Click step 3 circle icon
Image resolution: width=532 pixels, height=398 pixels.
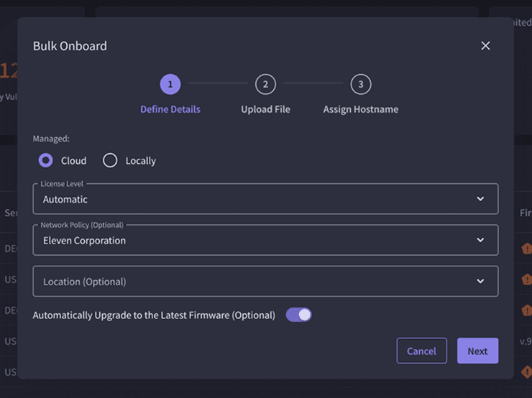(x=360, y=85)
